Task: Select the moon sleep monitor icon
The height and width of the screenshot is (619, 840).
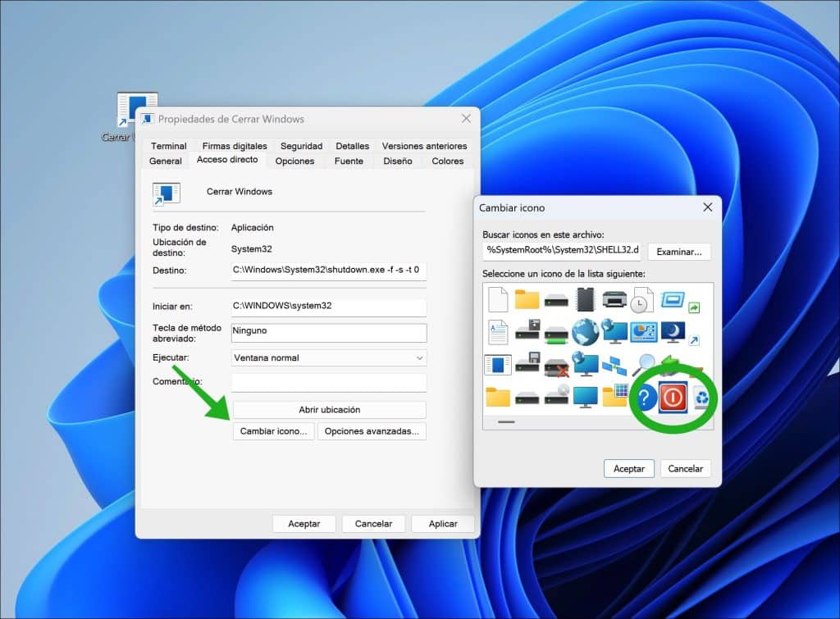Action: (673, 332)
